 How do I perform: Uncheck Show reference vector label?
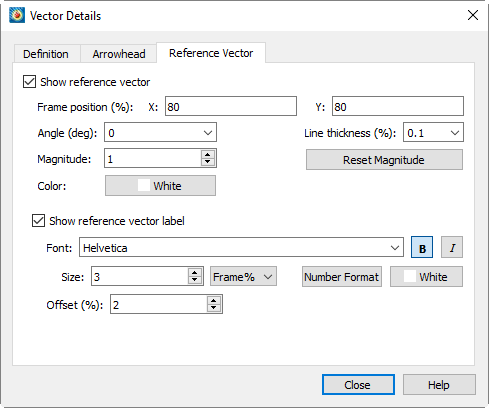pyautogui.click(x=38, y=221)
